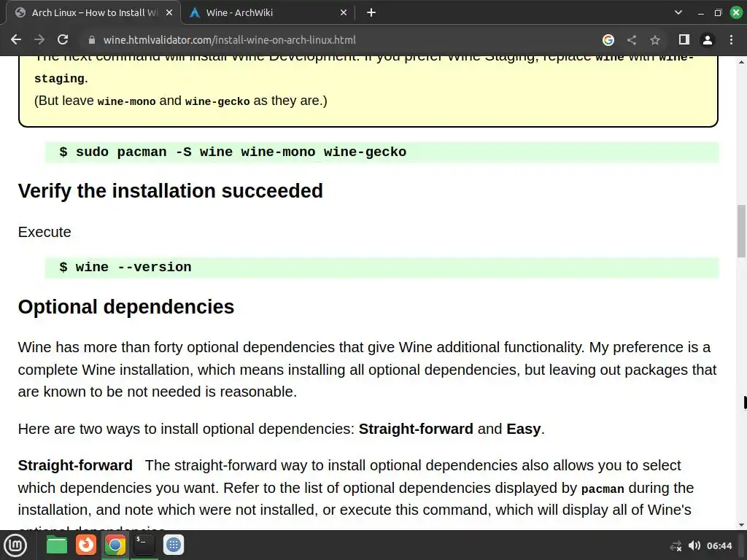Image resolution: width=747 pixels, height=560 pixels.
Task: Open the Chrome three-dot menu
Action: (731, 40)
